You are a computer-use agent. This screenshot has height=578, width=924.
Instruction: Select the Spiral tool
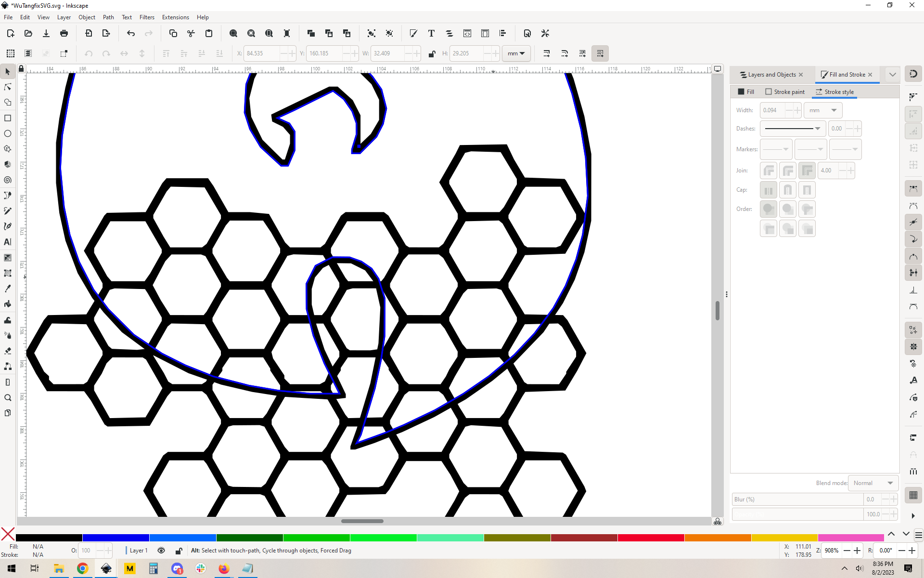coord(8,180)
